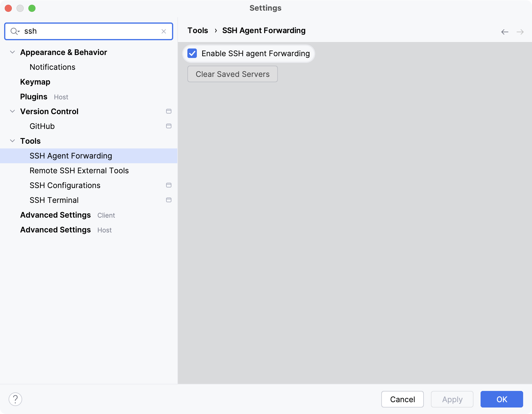The height and width of the screenshot is (414, 532).
Task: Collapse the Tools section
Action: [12, 141]
